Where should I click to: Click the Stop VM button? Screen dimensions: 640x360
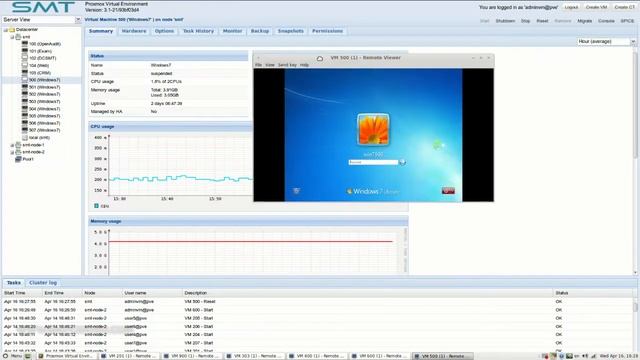(x=525, y=21)
